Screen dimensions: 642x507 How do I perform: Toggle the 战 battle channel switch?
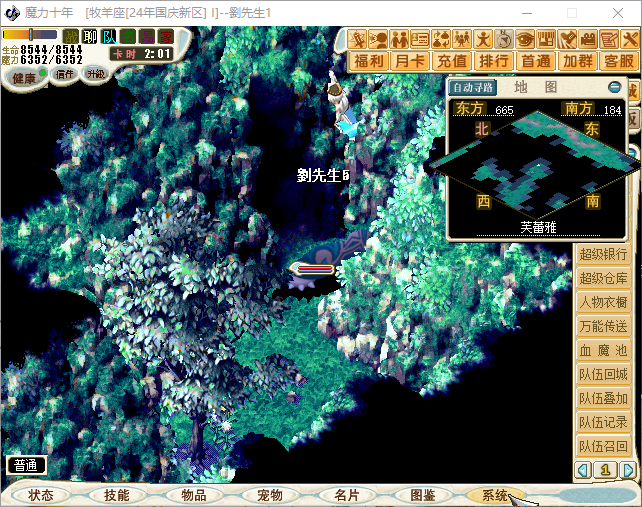tap(70, 36)
